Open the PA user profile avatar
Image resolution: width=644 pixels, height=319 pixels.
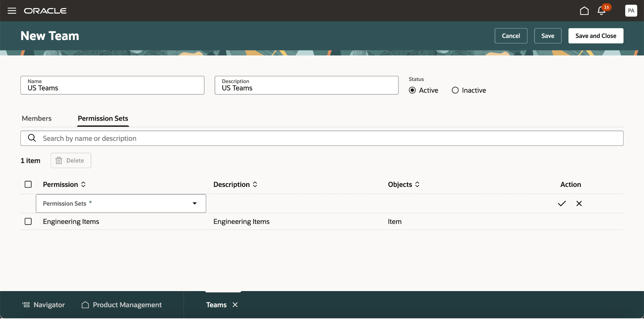[631, 11]
